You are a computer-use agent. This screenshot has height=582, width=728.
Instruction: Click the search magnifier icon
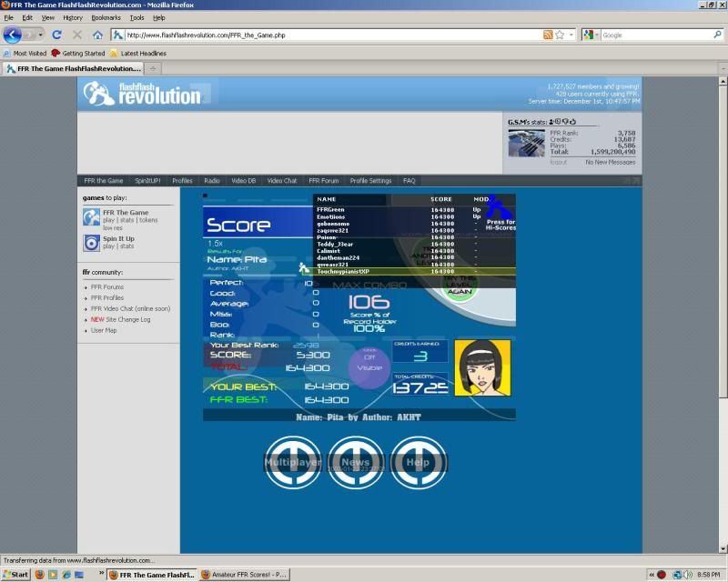[717, 35]
